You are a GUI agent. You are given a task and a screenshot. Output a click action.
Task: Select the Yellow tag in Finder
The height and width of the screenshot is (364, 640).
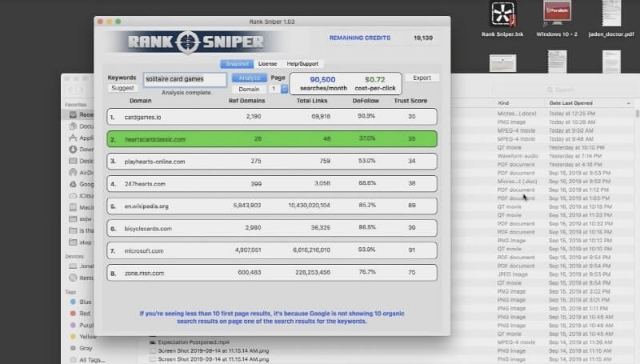point(83,337)
